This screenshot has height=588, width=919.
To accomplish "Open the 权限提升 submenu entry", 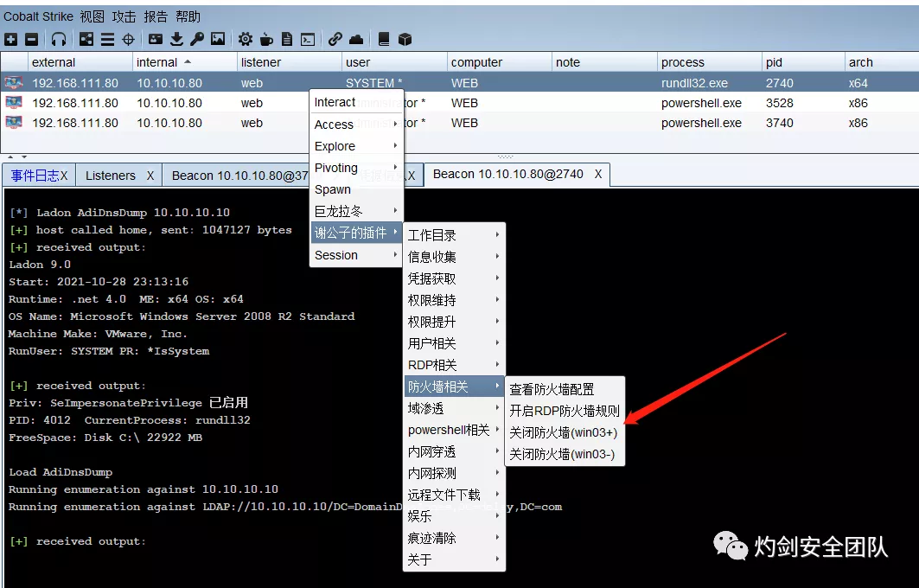I will click(x=454, y=322).
